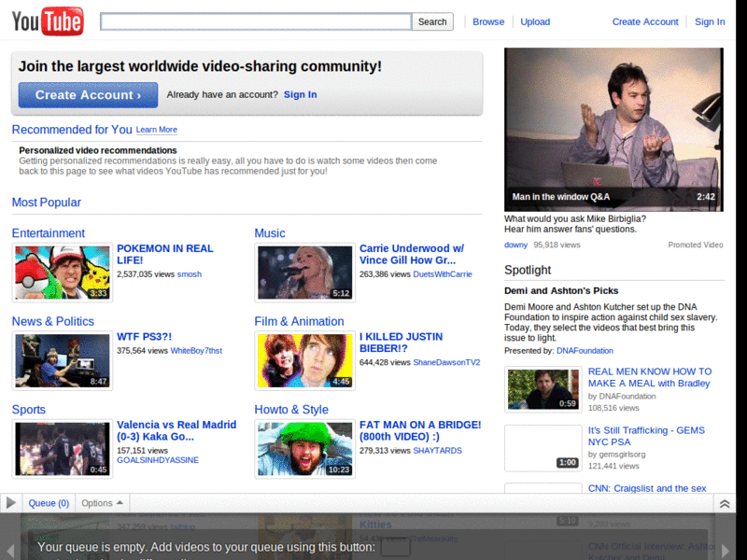Screen dimensions: 747x560
Task: Click the WTF PS3?! title link
Action: [144, 337]
